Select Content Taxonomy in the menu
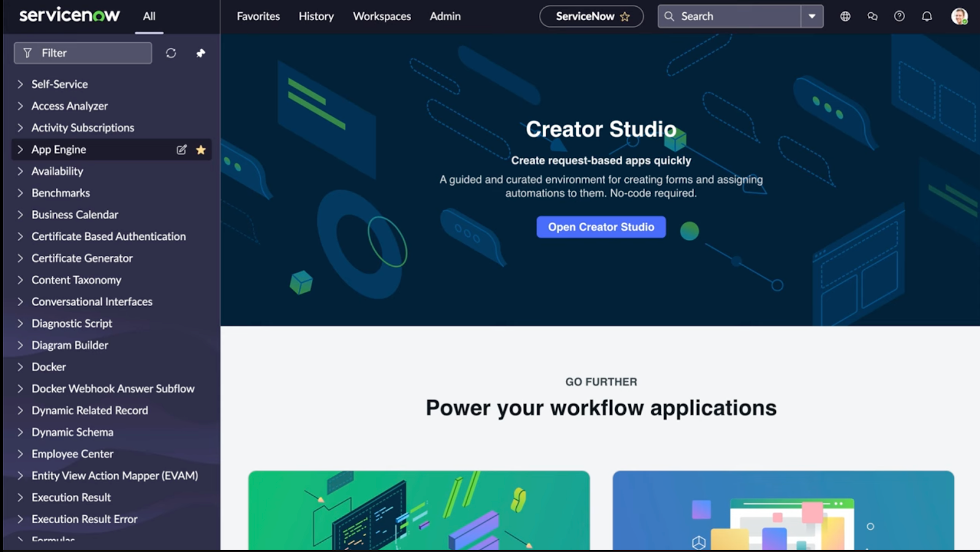980x552 pixels. 77,280
